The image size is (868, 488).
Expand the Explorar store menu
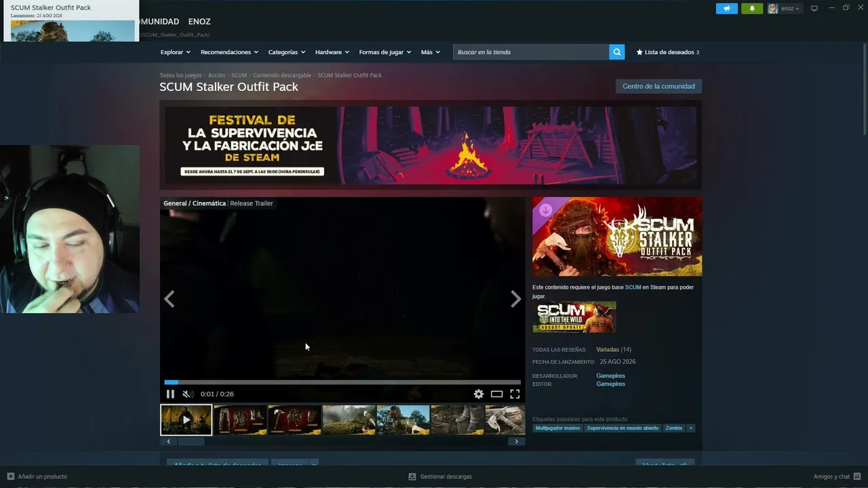(x=176, y=52)
